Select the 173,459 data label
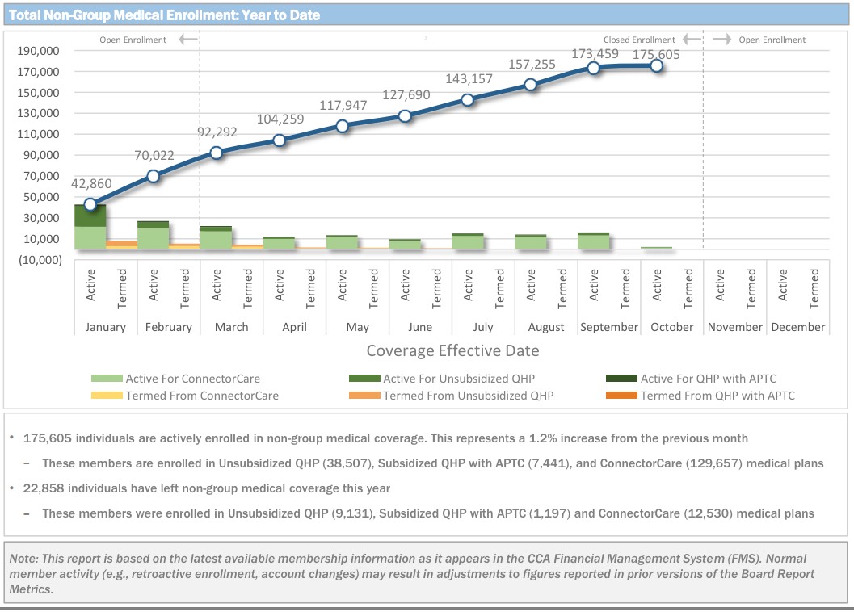Image resolution: width=854 pixels, height=616 pixels. pos(595,54)
